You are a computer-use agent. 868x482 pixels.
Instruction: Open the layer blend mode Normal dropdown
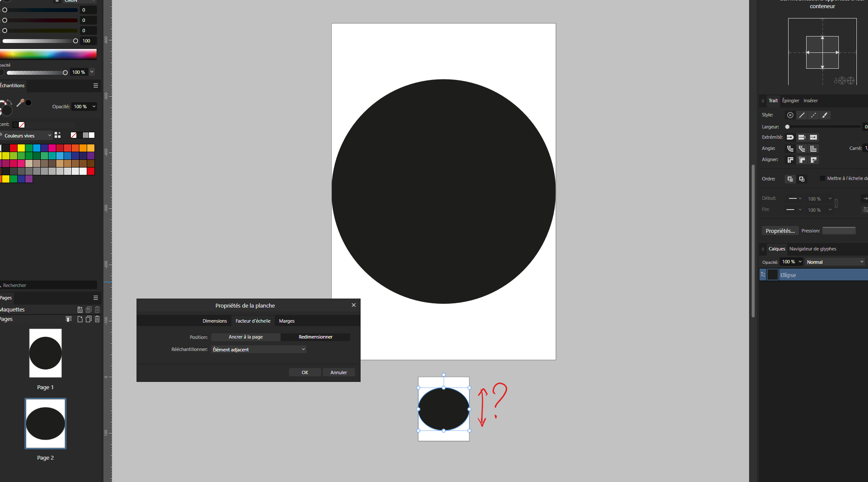835,262
